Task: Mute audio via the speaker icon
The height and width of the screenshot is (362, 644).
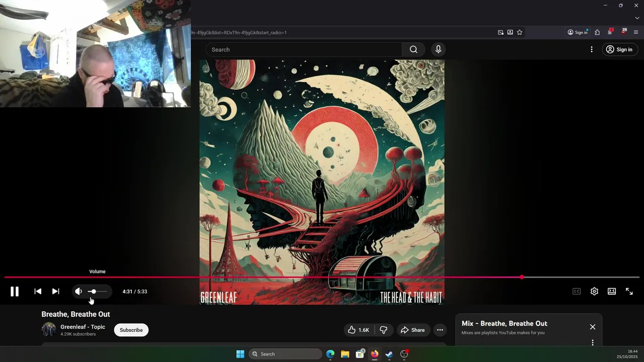Action: 78,292
